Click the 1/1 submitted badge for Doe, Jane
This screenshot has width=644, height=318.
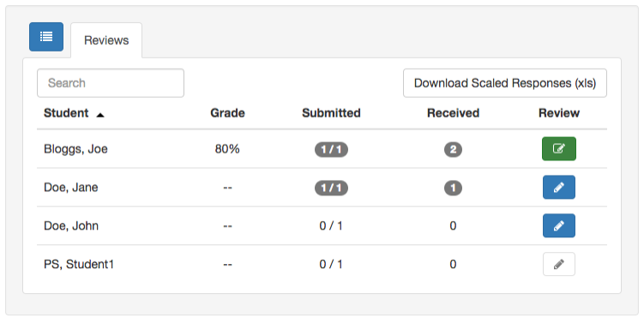(x=331, y=188)
